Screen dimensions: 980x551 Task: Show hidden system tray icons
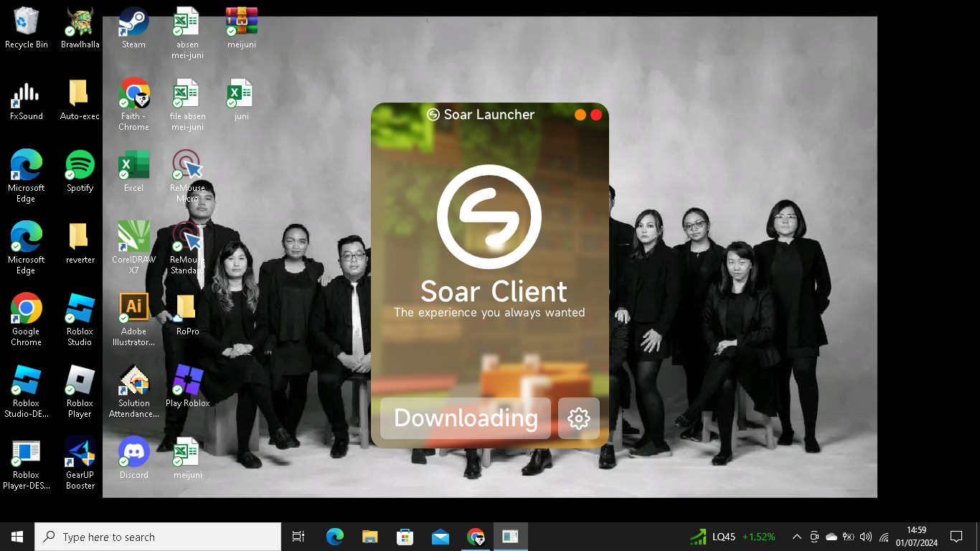click(x=796, y=537)
